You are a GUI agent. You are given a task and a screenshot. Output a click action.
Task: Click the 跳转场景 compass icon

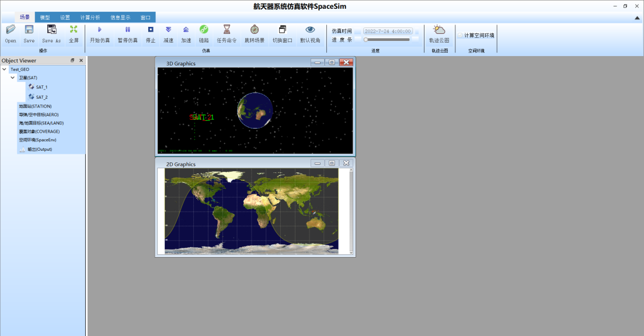(254, 30)
